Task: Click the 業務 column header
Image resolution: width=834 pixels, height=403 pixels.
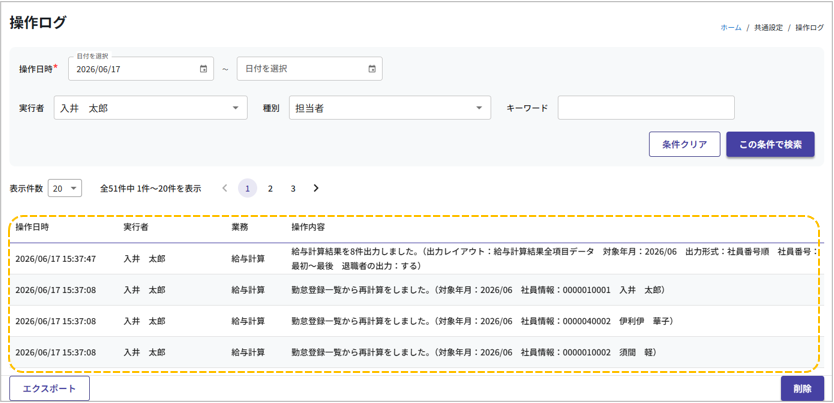Action: 240,228
